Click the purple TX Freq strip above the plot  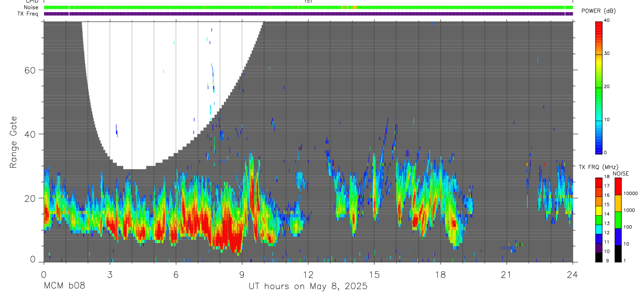pos(308,14)
